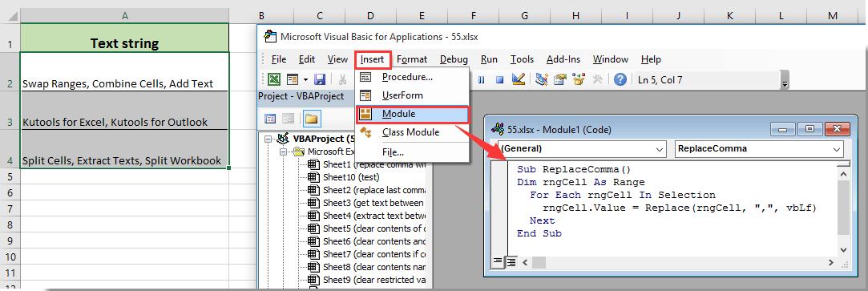The image size is (868, 291).
Task: Click the View Code icon in Project pane
Action: pyautogui.click(x=270, y=118)
